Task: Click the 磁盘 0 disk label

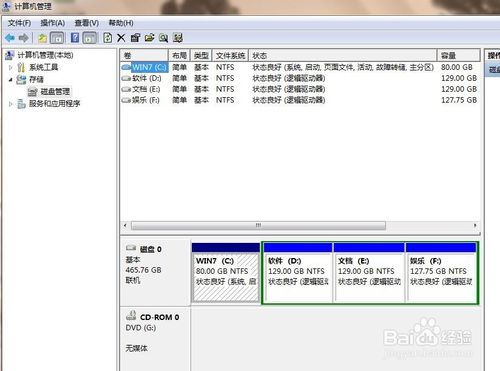Action: click(151, 249)
